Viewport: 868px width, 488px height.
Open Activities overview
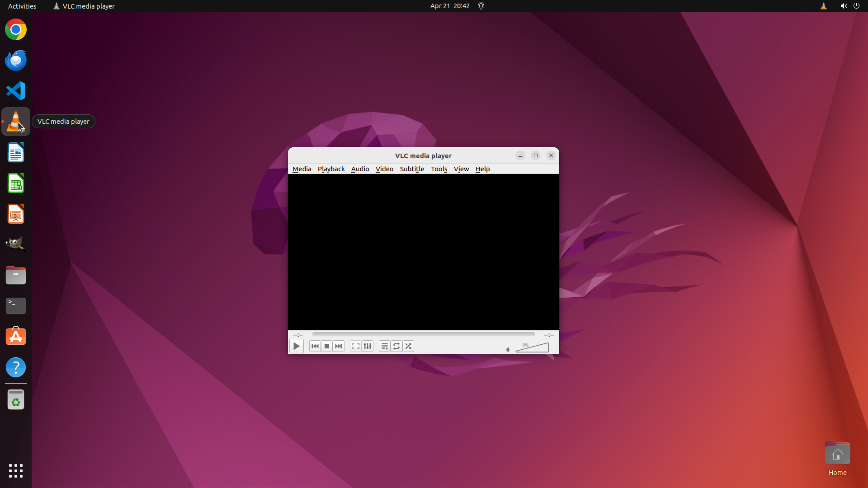pos(22,6)
